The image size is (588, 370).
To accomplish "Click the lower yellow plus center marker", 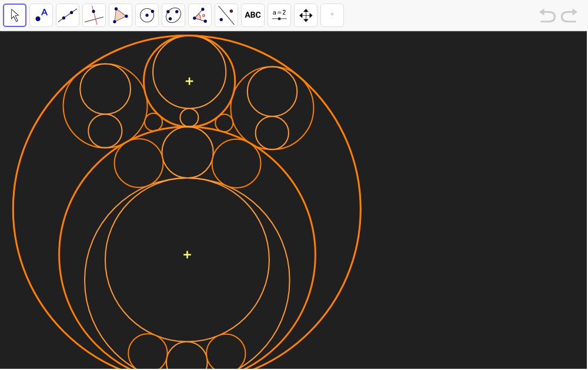I will coord(187,255).
